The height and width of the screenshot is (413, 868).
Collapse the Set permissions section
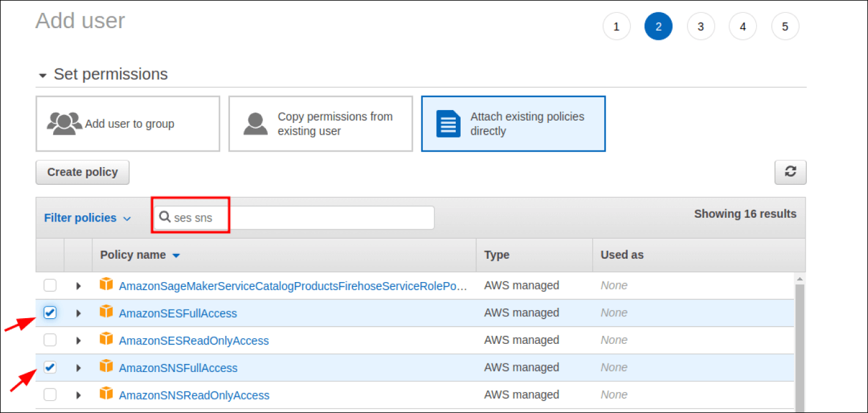[42, 75]
